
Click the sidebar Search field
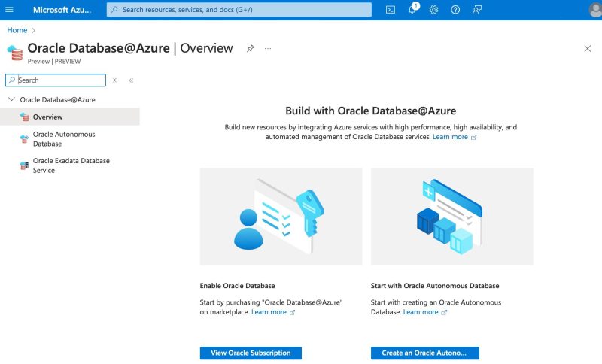[x=55, y=80]
